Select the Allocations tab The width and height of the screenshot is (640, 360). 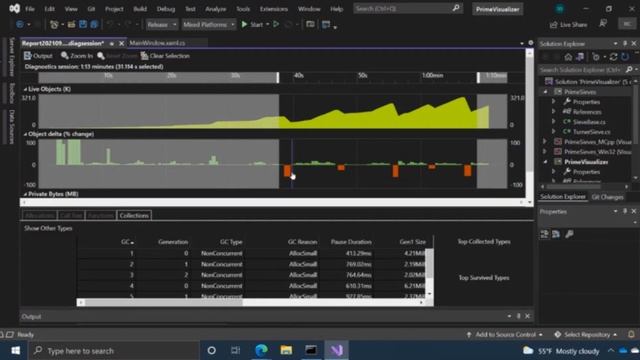pyautogui.click(x=40, y=216)
